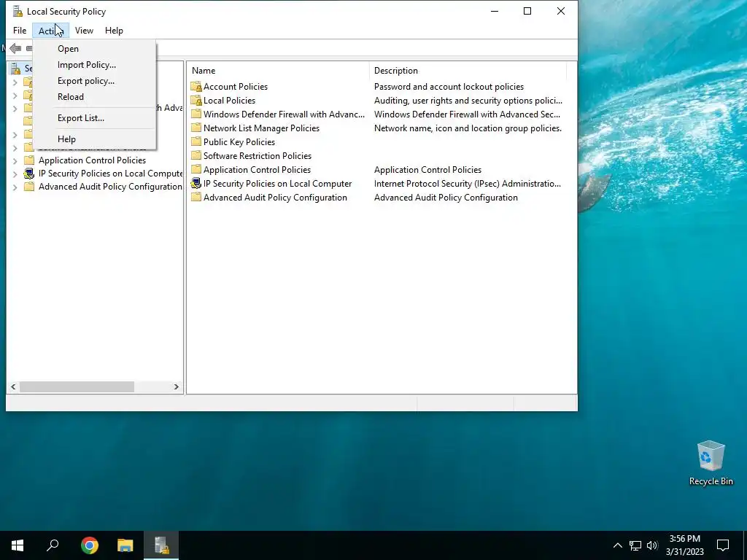The image size is (747, 560).
Task: Expand Application Control Policies tree node
Action: point(15,160)
